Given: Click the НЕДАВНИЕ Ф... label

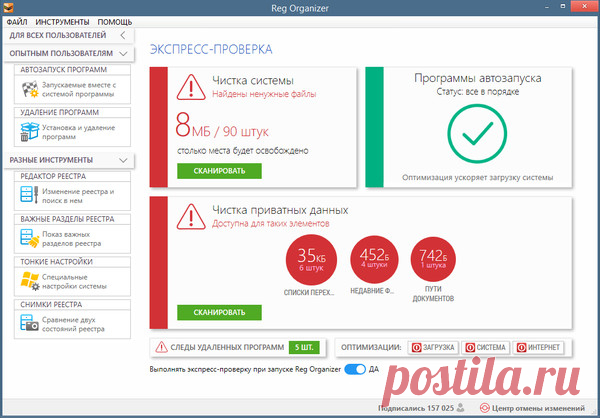Looking at the screenshot, I should [372, 291].
